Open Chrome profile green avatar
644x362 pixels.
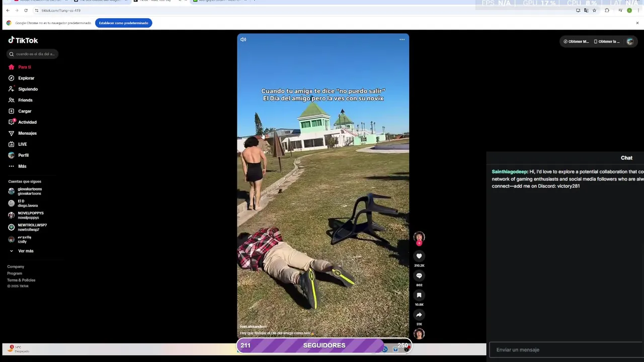pos(629,10)
